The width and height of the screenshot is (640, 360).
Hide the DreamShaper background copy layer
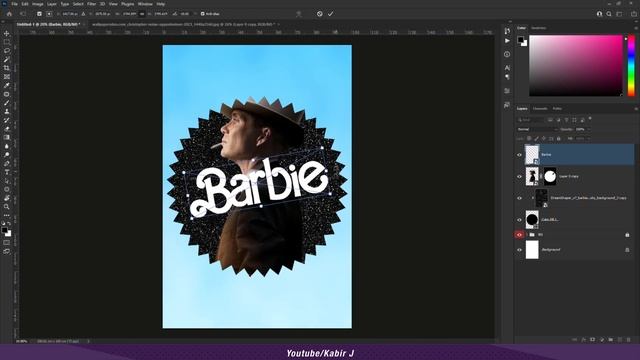pos(519,198)
